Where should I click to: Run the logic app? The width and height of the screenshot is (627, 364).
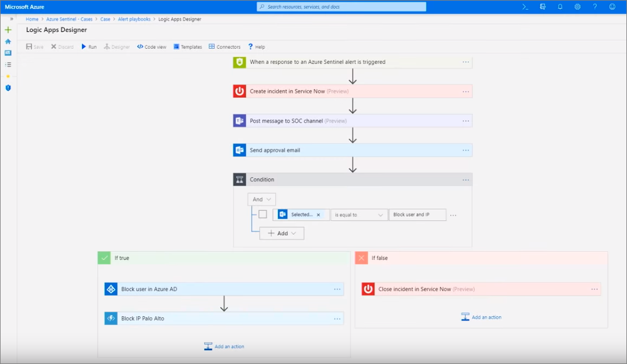[x=89, y=47]
